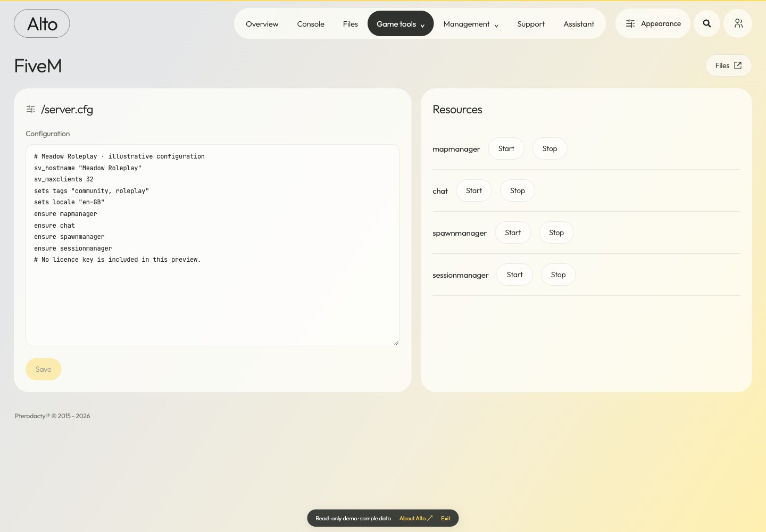Open Files external link button

coord(728,65)
